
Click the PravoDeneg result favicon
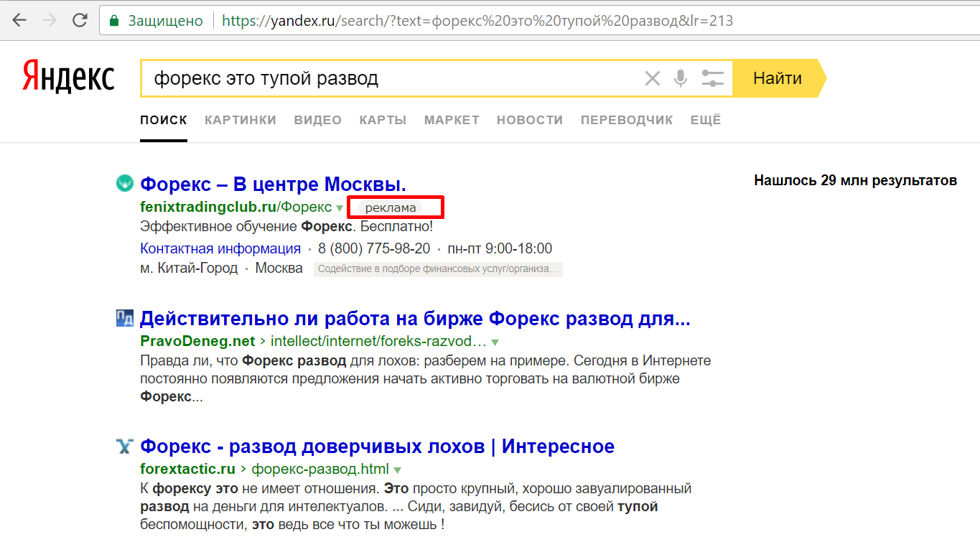pos(125,318)
